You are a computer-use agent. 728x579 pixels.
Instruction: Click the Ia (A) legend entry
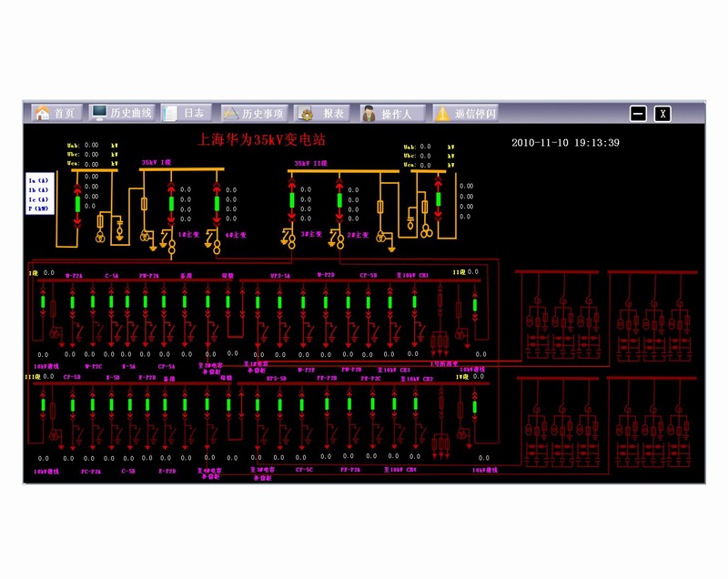pos(38,180)
